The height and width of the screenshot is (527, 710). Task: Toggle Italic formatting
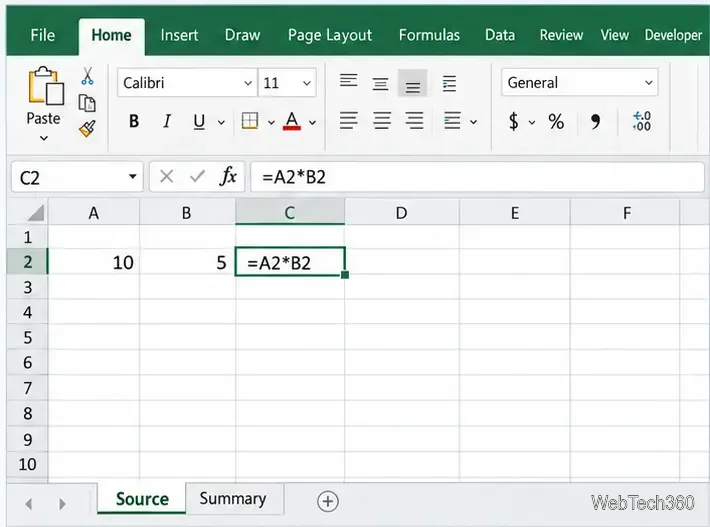pos(167,121)
